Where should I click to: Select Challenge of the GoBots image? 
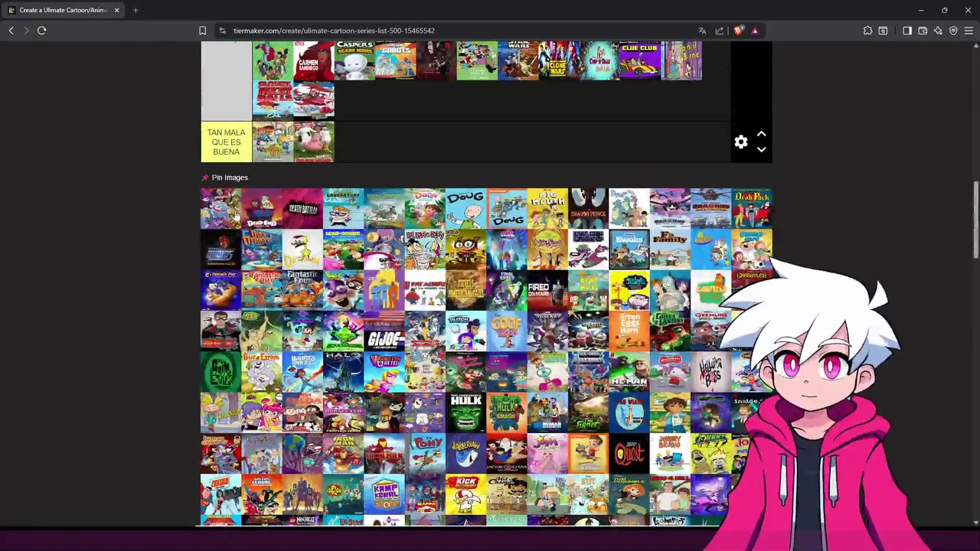coord(395,61)
